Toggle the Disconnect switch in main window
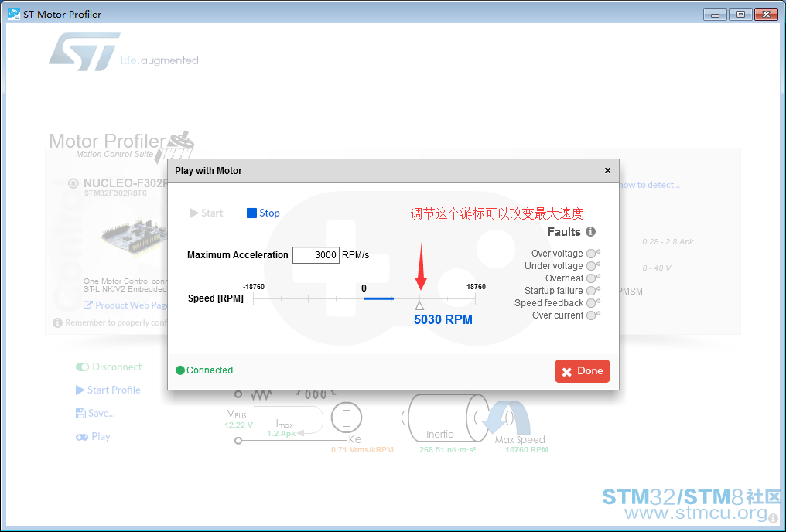Screen dimensions: 786x532 (x=82, y=367)
